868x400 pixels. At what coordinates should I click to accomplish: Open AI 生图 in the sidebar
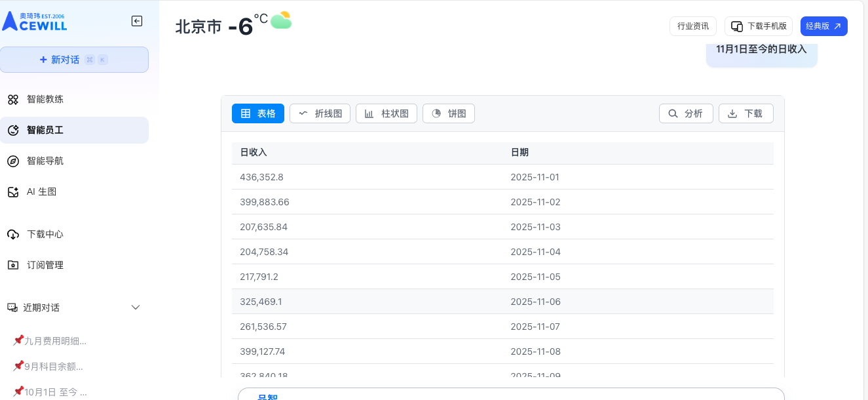coord(41,192)
